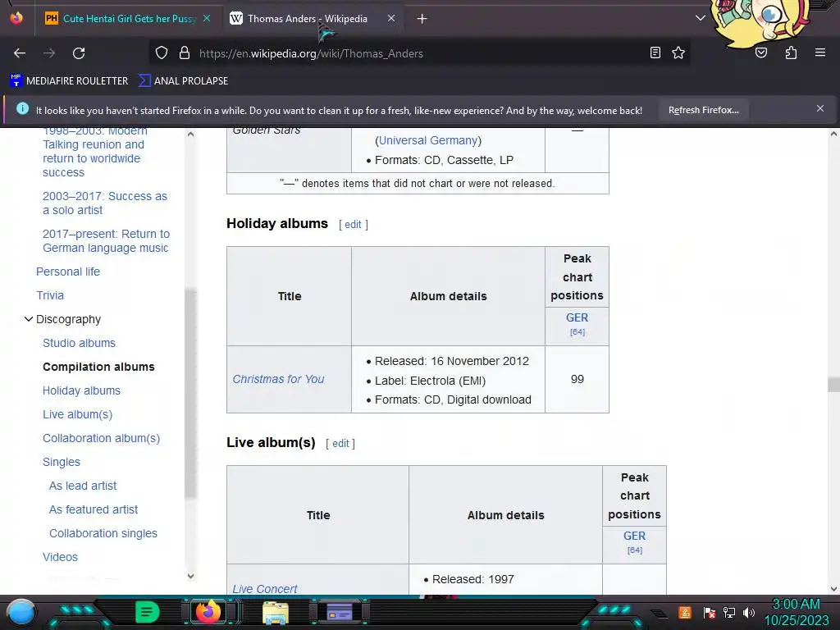
Task: Go back to the previous page
Action: [x=20, y=53]
